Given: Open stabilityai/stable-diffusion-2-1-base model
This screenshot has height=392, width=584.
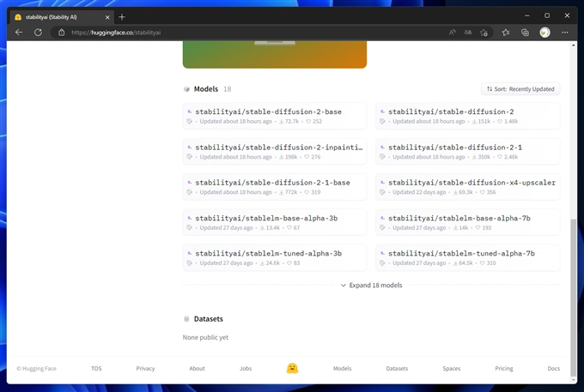Looking at the screenshot, I should (275, 187).
